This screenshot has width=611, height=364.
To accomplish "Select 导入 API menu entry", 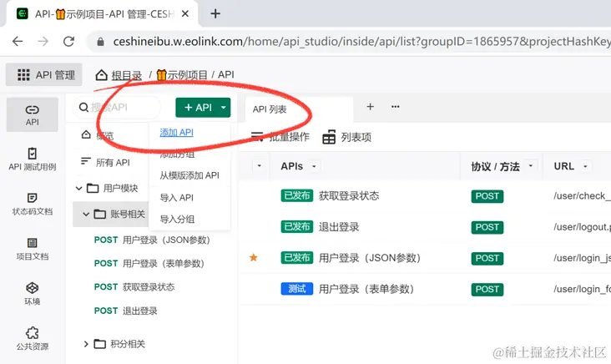I will [x=176, y=198].
